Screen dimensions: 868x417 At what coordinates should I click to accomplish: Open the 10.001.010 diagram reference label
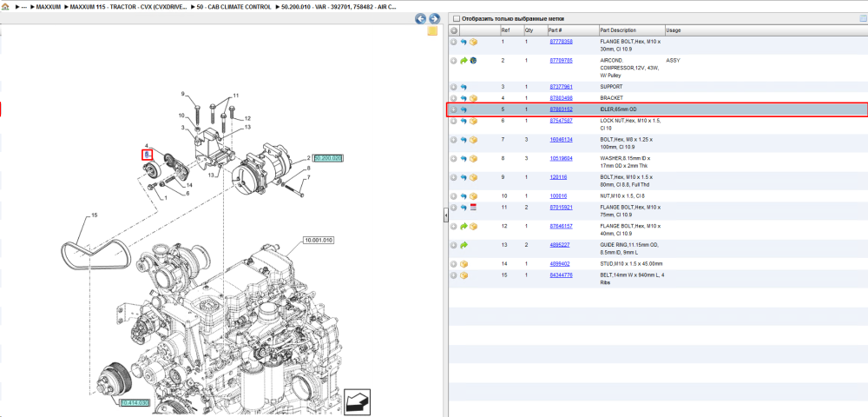[318, 241]
